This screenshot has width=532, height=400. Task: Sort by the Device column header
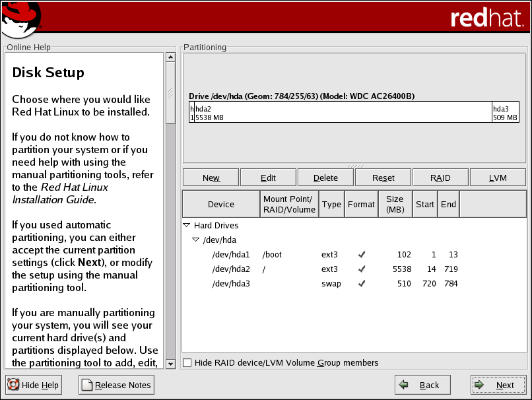[x=221, y=205]
